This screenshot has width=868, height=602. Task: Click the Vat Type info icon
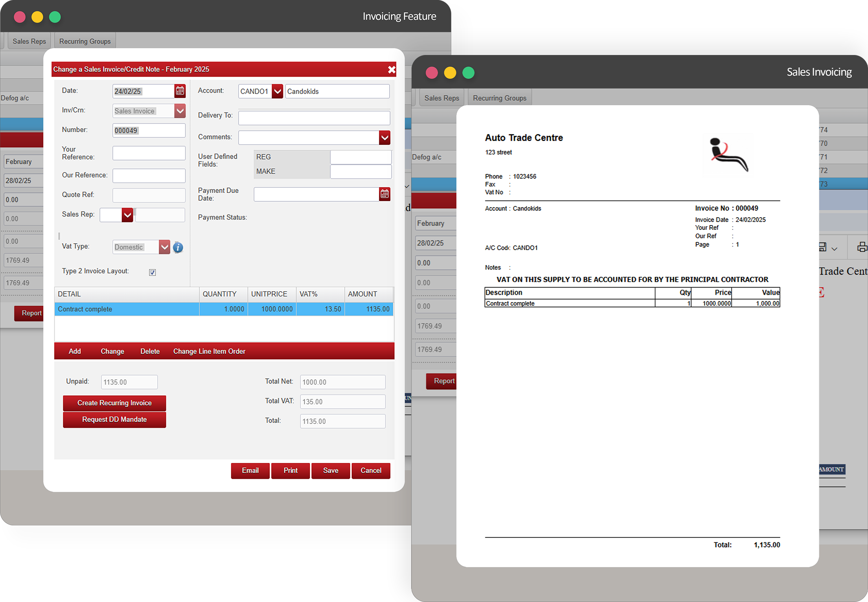click(178, 247)
